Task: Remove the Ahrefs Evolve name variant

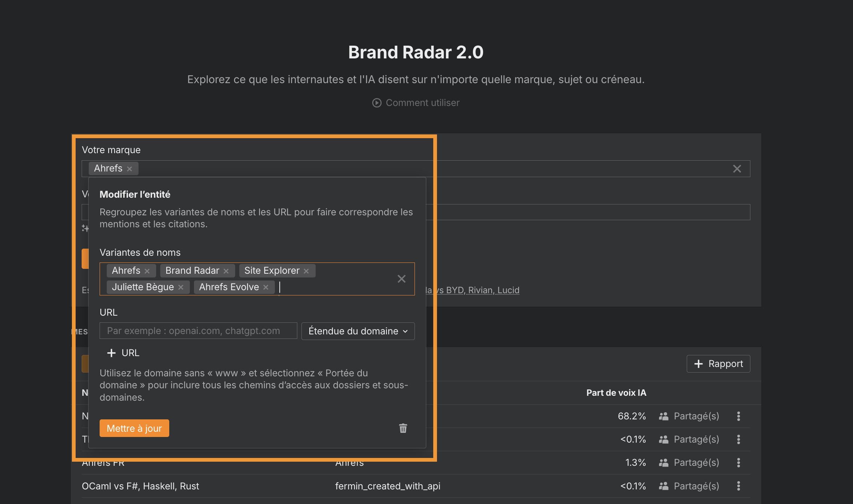Action: click(x=265, y=287)
